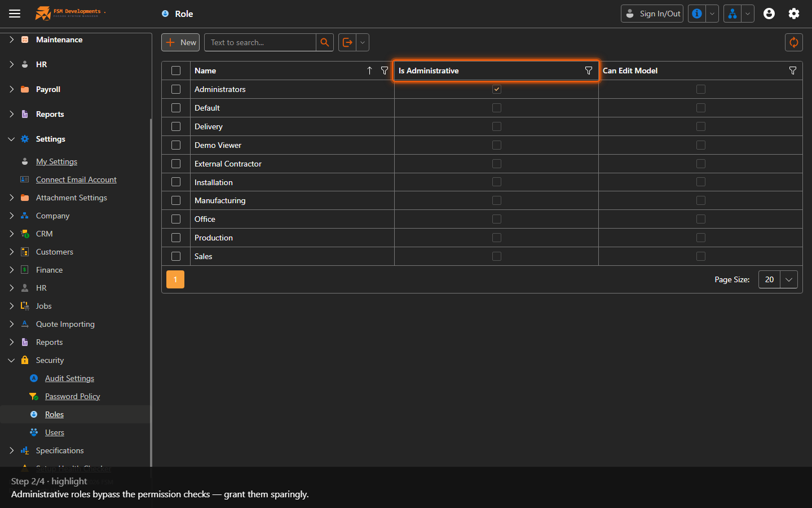
Task: Click the Text to search field
Action: tap(260, 42)
